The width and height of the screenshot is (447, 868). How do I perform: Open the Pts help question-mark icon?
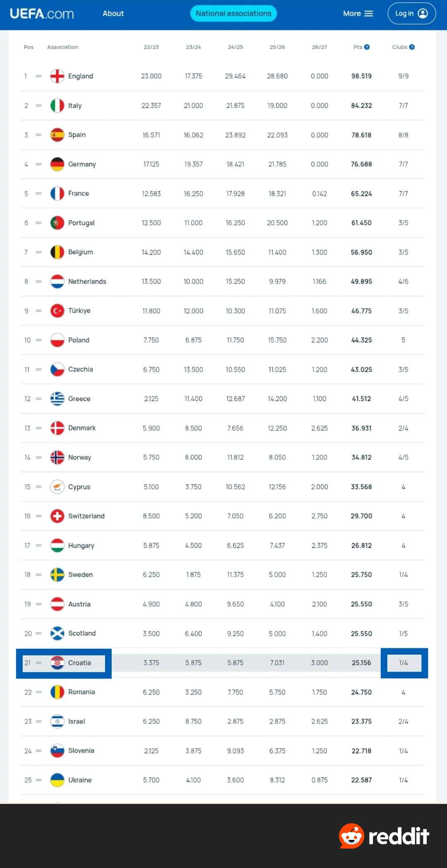point(367,47)
